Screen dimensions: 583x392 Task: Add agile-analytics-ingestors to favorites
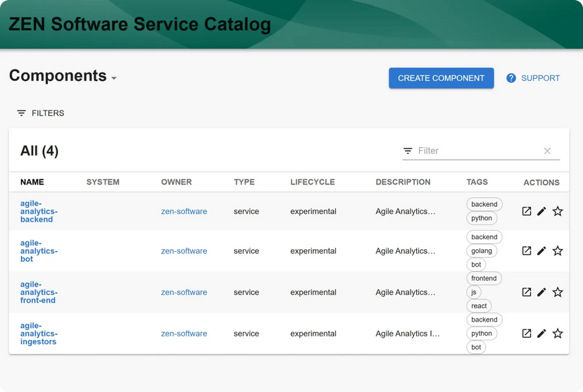pos(558,334)
